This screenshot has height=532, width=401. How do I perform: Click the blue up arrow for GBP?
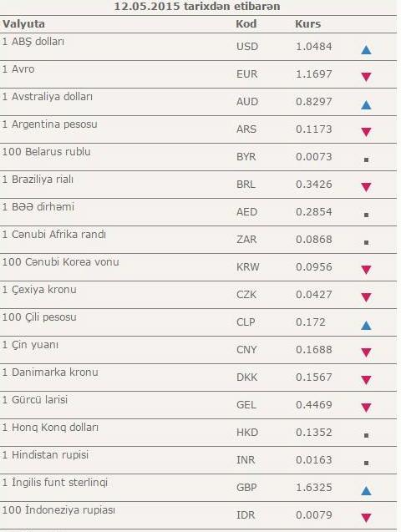pyautogui.click(x=366, y=491)
